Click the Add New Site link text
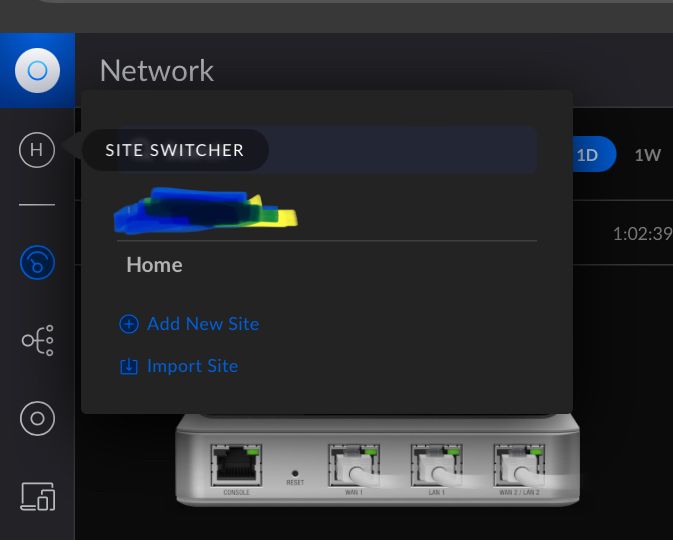This screenshot has height=540, width=673. pyautogui.click(x=203, y=324)
